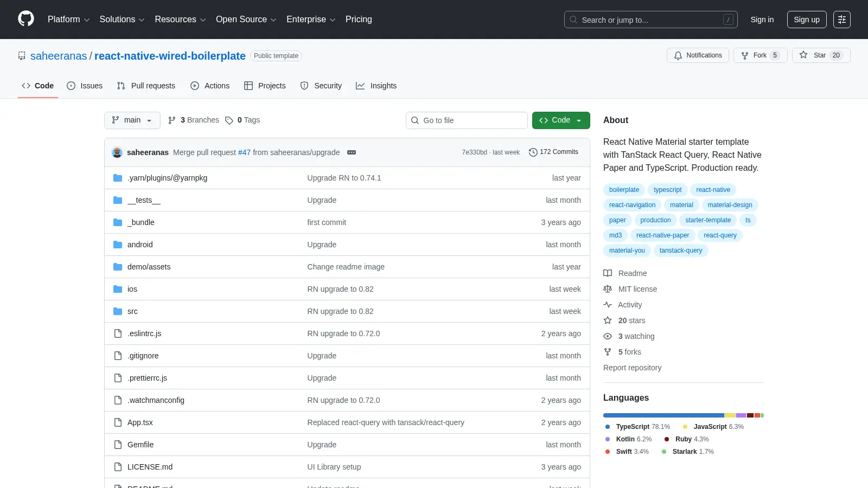Open the global navigation settings icon button

coord(842,20)
